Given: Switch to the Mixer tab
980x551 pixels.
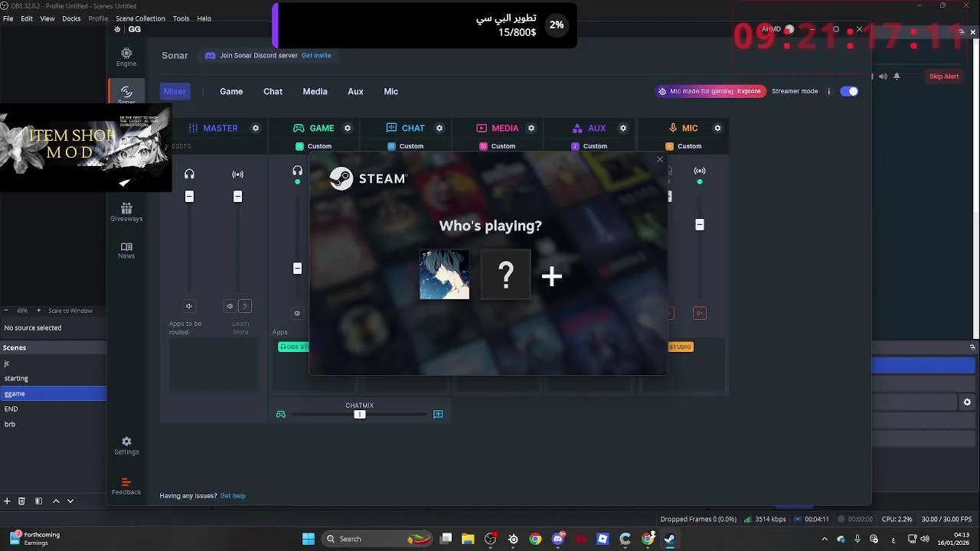Looking at the screenshot, I should [x=175, y=91].
